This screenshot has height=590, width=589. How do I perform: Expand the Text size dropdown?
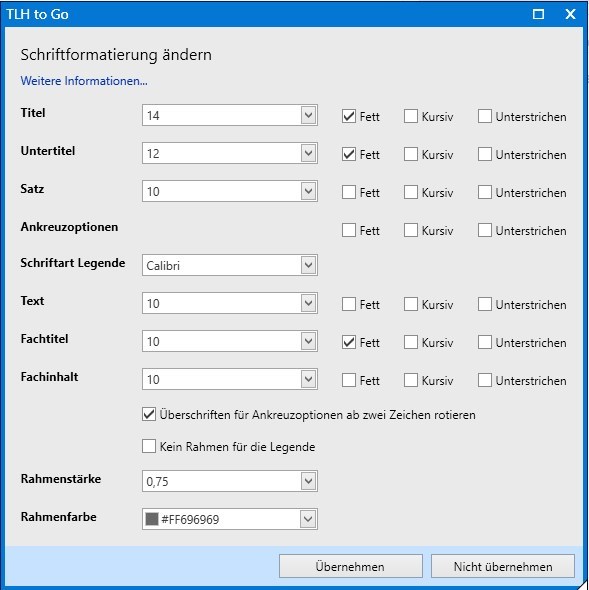click(x=308, y=303)
